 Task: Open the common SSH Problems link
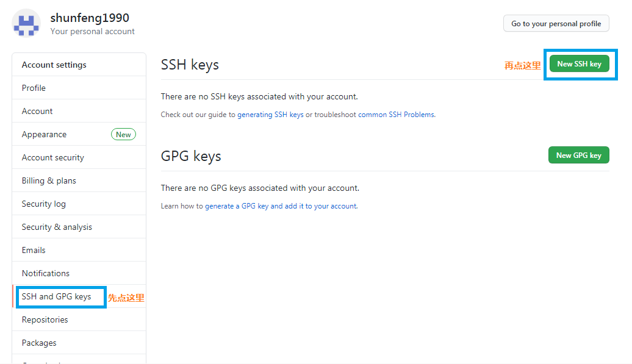click(x=396, y=115)
